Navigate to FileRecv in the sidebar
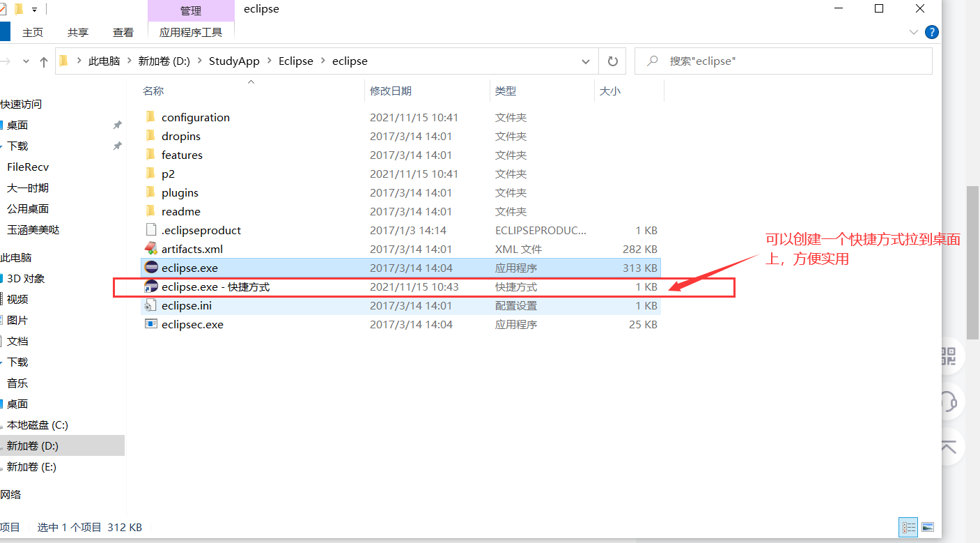The height and width of the screenshot is (543, 980). 28,167
